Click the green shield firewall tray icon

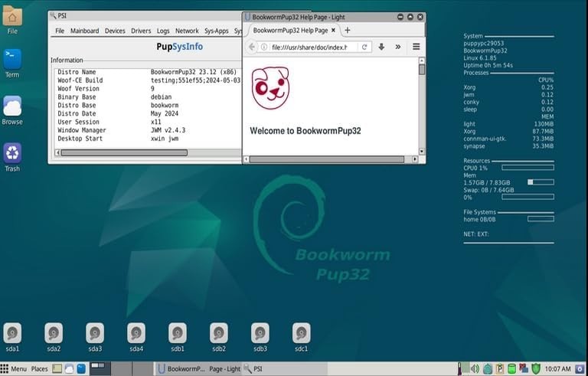(536, 369)
